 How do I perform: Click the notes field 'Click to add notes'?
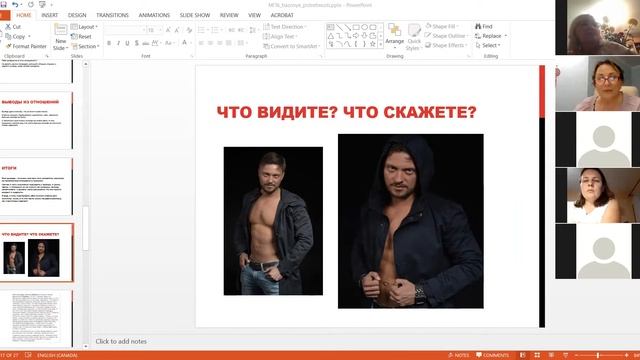point(121,341)
